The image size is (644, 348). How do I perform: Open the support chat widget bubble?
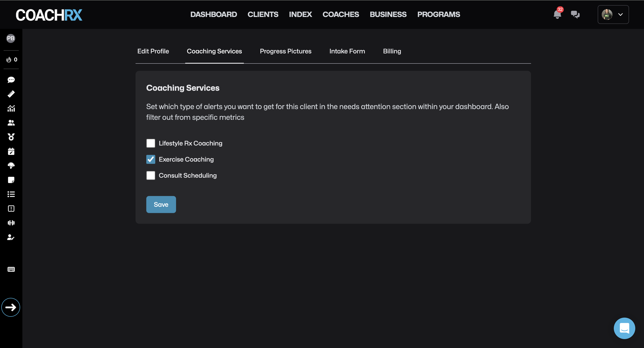624,328
